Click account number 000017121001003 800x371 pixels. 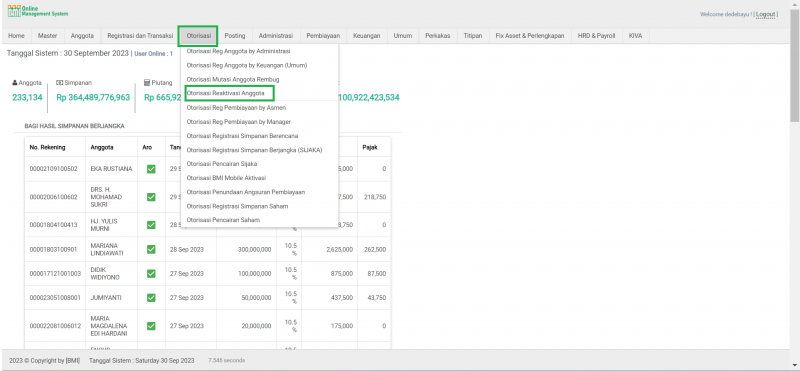(55, 274)
